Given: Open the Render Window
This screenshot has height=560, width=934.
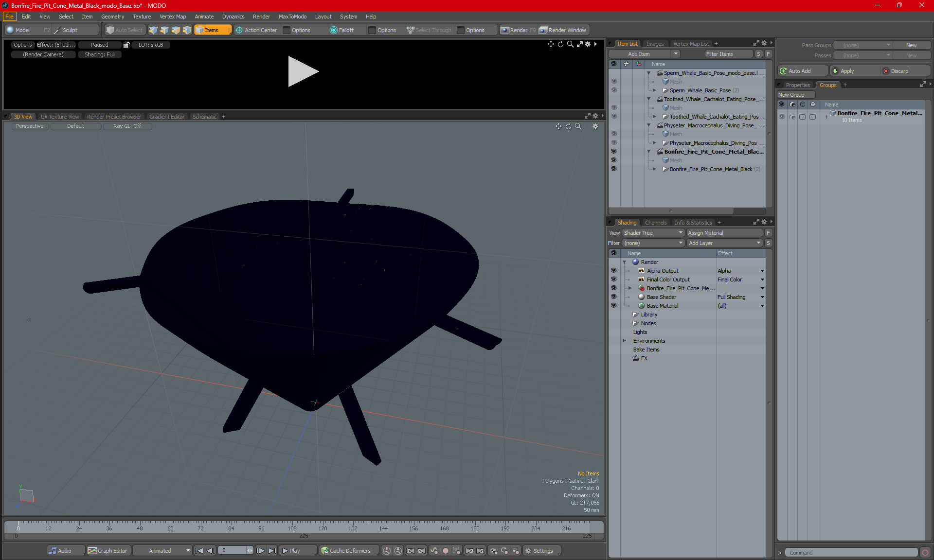Looking at the screenshot, I should pos(563,30).
